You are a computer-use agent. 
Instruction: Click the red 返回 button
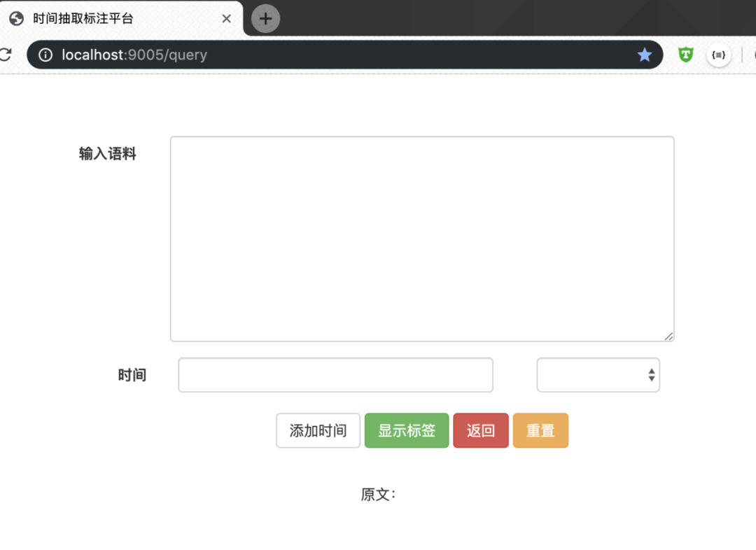pyautogui.click(x=481, y=430)
